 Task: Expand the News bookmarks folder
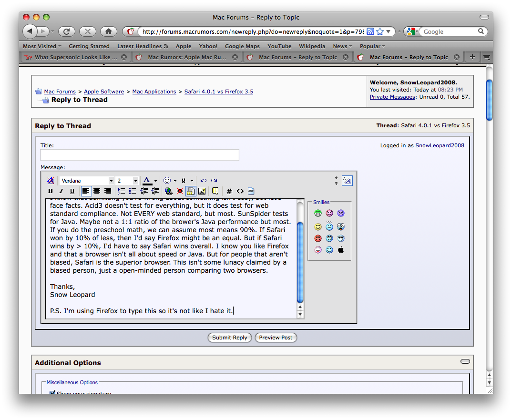click(343, 46)
